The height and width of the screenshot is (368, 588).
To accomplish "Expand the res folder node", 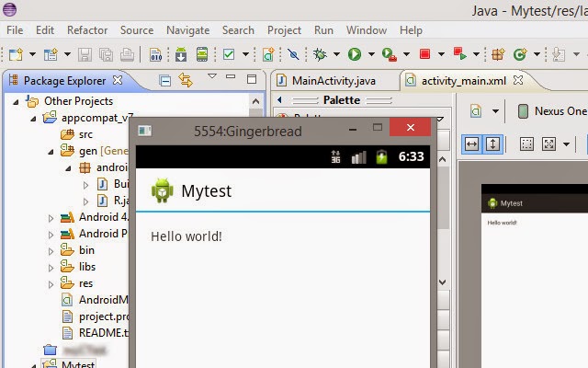I will coord(51,284).
